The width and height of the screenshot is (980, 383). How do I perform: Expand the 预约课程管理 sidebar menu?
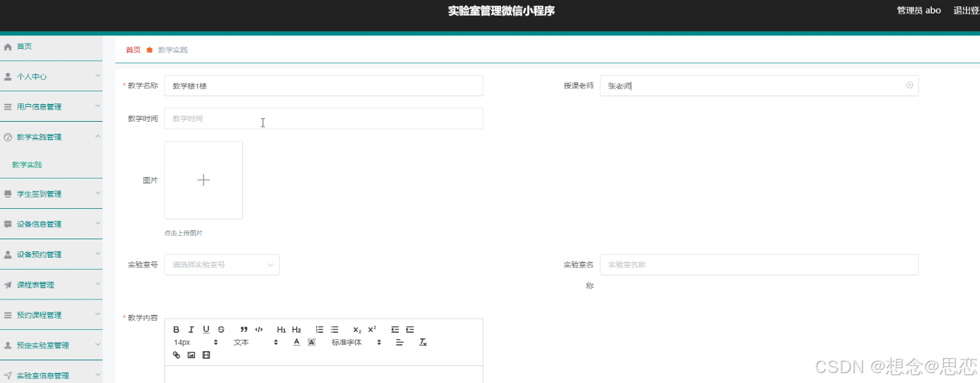pyautogui.click(x=51, y=315)
